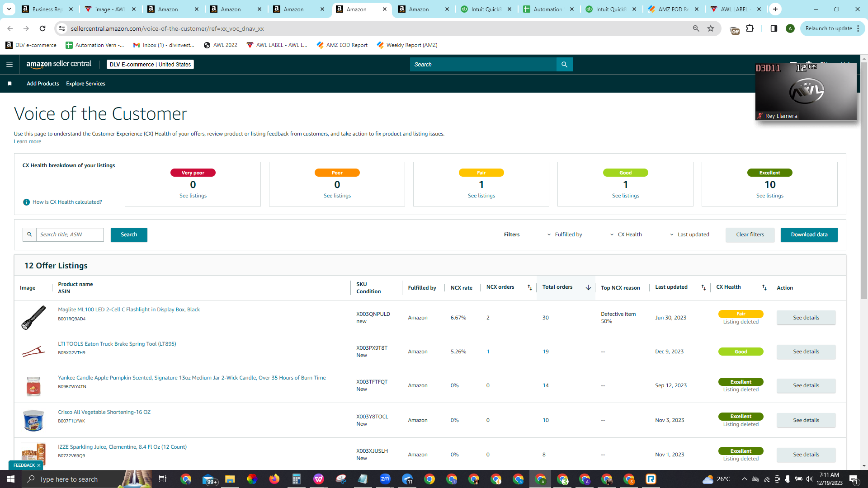Click the magnifier search button in header
The height and width of the screenshot is (488, 868).
pos(564,65)
